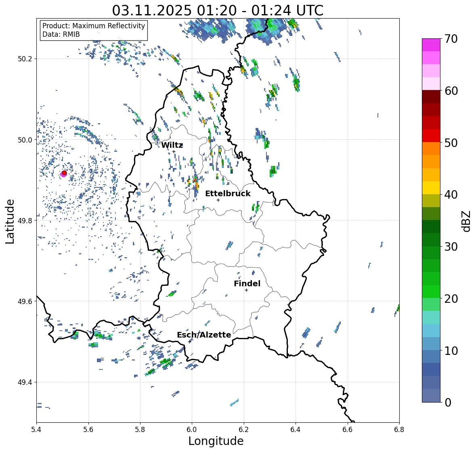Click the 50 tick on the colorbar

[x=451, y=143]
